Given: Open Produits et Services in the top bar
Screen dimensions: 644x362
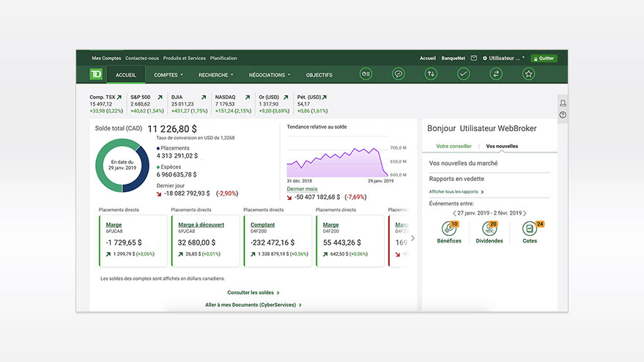Looking at the screenshot, I should 185,59.
